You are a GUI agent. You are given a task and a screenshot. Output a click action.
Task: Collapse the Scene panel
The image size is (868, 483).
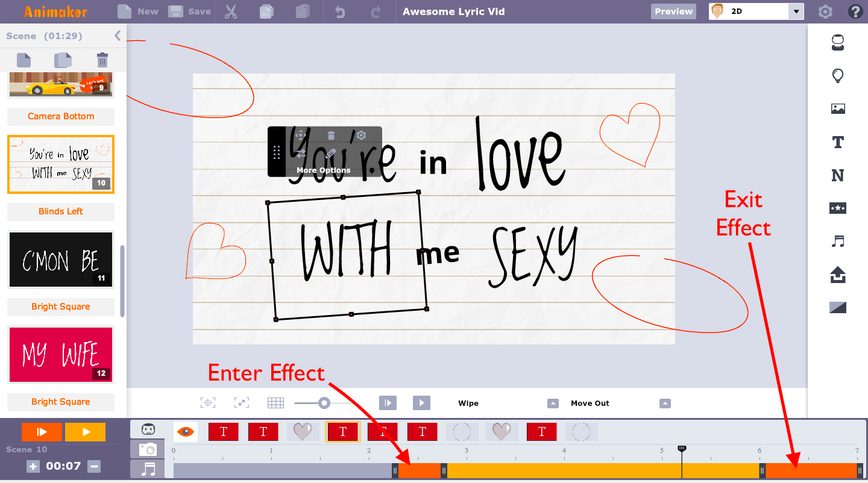click(118, 36)
